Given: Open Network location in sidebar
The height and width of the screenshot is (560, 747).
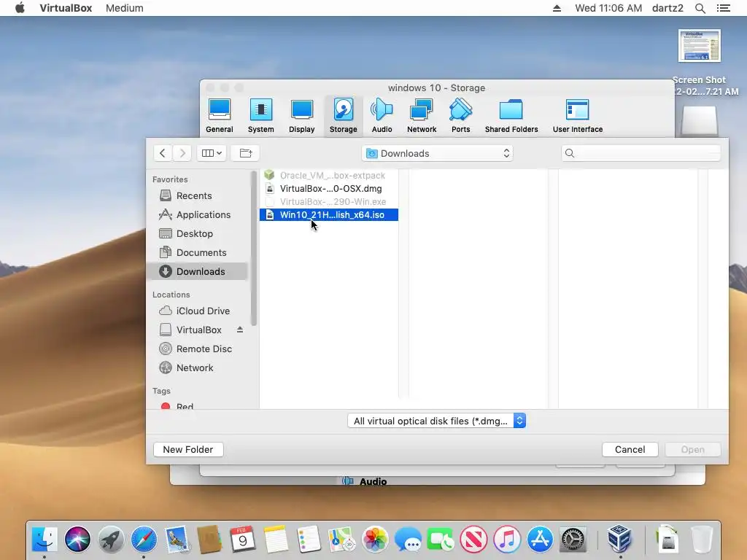Looking at the screenshot, I should tap(197, 368).
